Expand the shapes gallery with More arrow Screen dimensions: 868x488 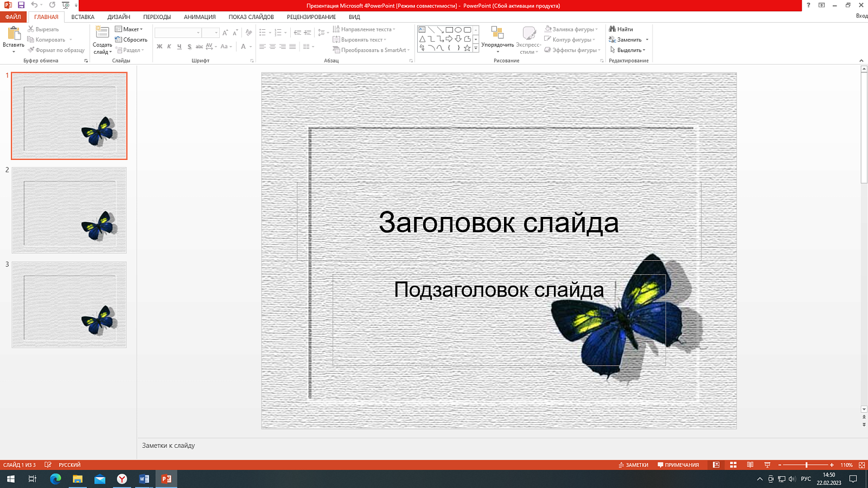pos(476,48)
